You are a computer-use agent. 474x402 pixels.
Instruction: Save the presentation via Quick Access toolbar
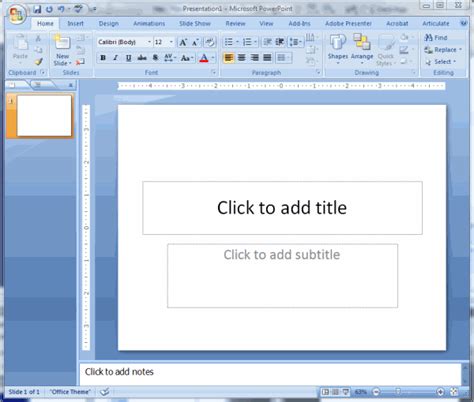coord(37,9)
